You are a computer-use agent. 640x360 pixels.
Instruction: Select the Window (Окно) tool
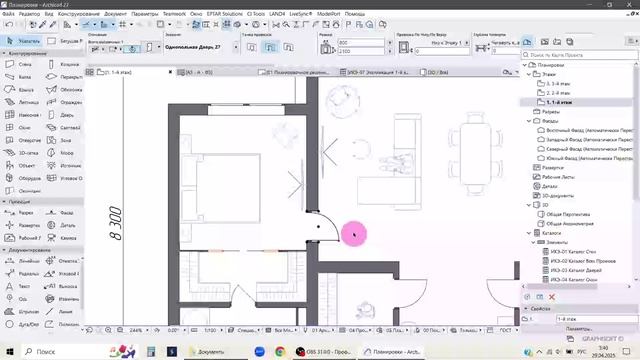point(18,128)
